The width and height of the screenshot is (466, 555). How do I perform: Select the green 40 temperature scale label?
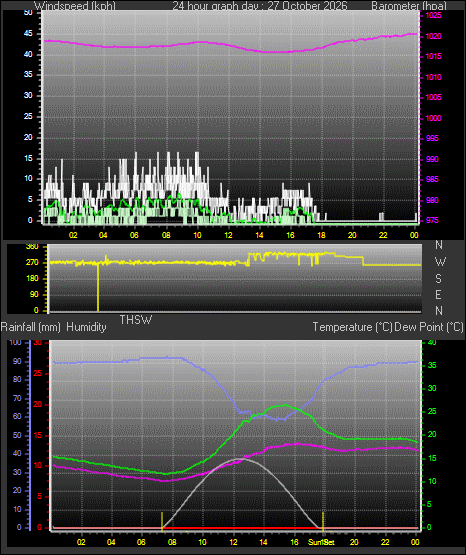[432, 343]
